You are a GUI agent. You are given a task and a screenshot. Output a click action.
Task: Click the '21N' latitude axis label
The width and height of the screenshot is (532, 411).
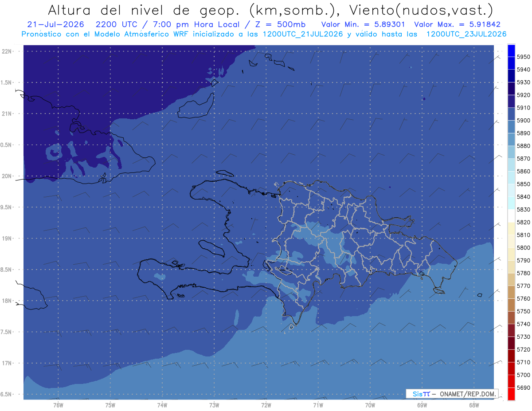[7, 114]
